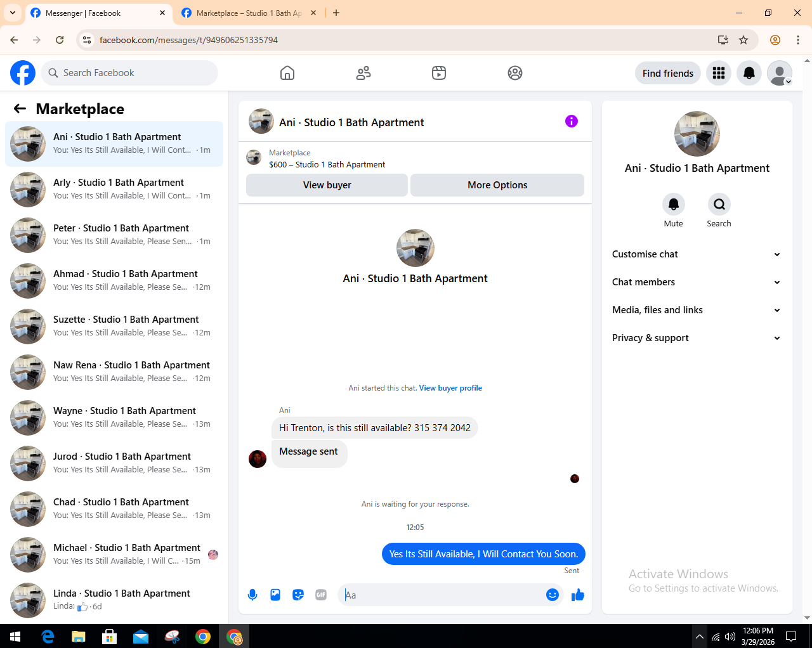Screen dimensions: 812x648
Task: Open the emoji picker in message box
Action: point(553,595)
